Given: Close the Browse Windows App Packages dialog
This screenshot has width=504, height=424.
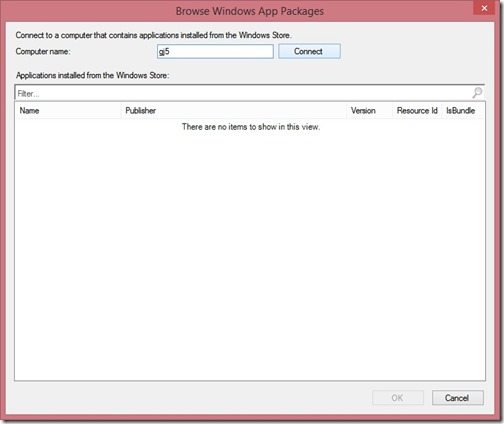Looking at the screenshot, I should coord(484,8).
